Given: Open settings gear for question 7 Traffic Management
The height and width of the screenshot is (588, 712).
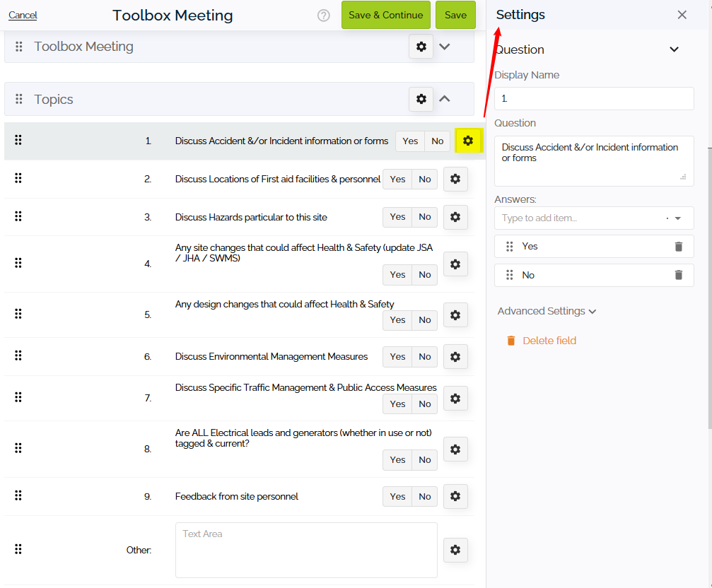Looking at the screenshot, I should tap(455, 399).
